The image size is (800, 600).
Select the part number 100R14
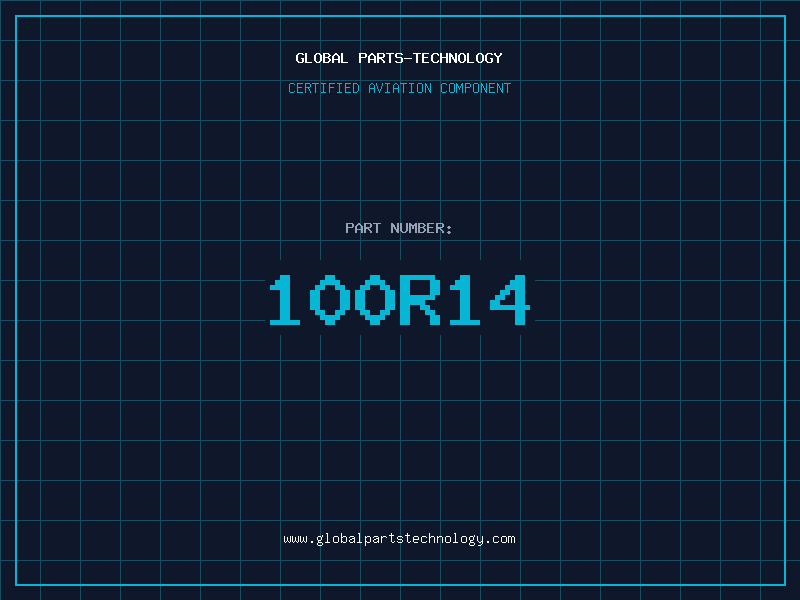tap(399, 300)
